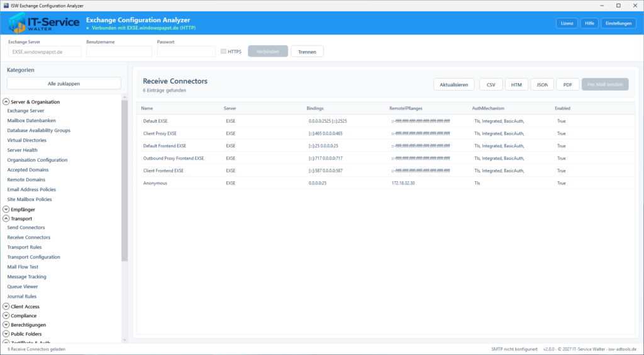
Task: Select Virtual Directories
Action: click(26, 140)
